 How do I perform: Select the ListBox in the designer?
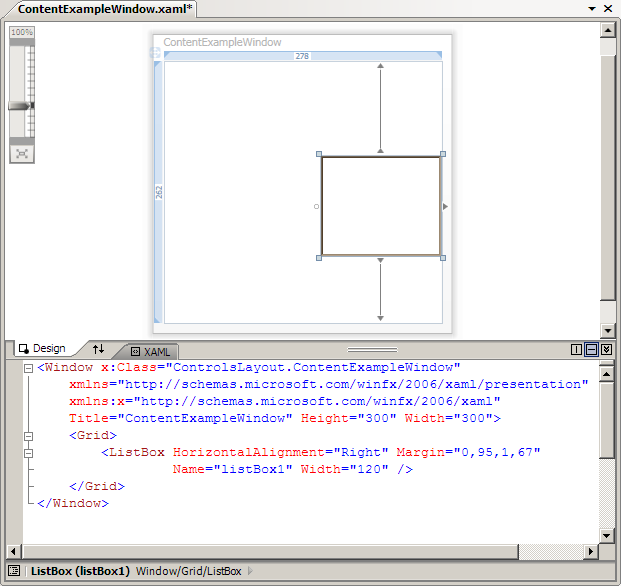tap(381, 206)
